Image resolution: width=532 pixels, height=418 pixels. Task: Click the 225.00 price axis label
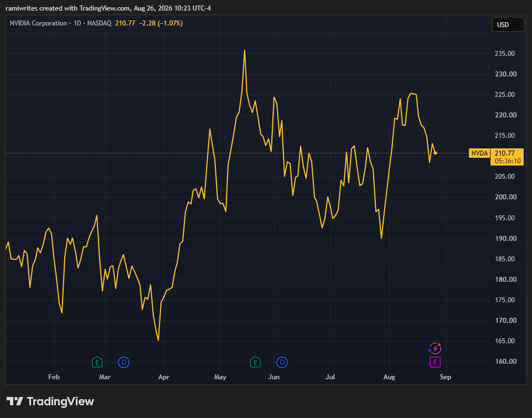(x=505, y=94)
